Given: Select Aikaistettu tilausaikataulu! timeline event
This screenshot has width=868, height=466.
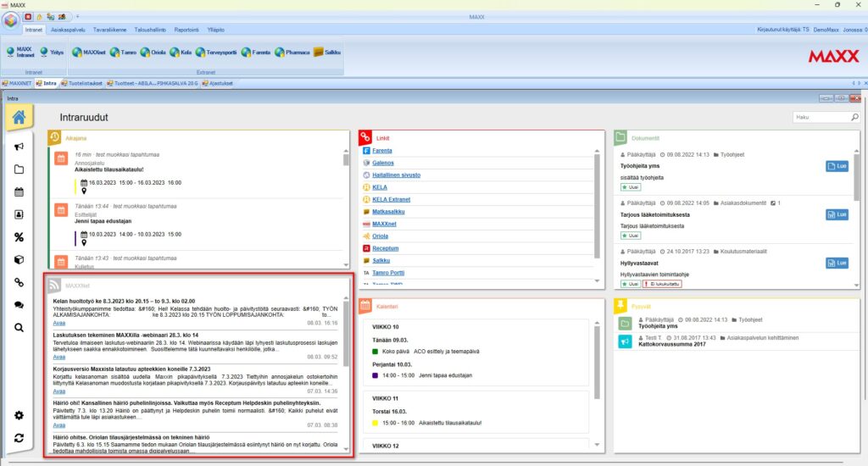Looking at the screenshot, I should [109, 169].
